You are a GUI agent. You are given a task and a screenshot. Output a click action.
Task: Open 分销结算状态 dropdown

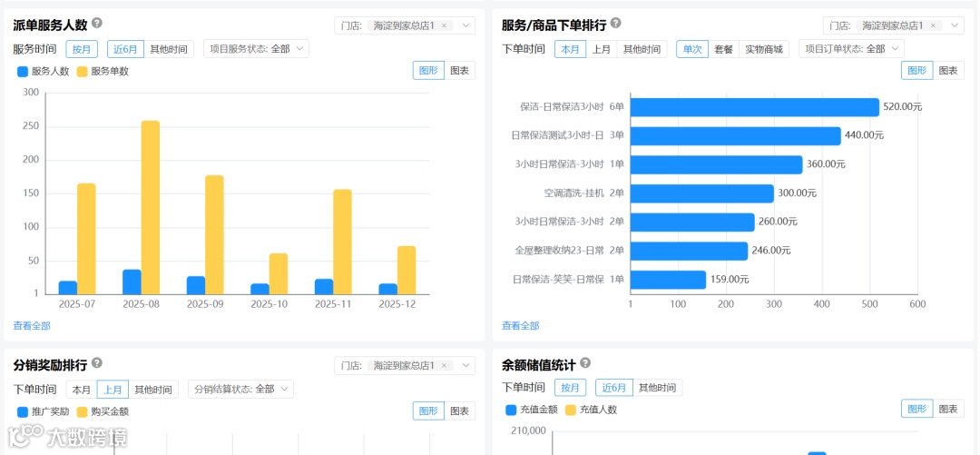click(240, 390)
